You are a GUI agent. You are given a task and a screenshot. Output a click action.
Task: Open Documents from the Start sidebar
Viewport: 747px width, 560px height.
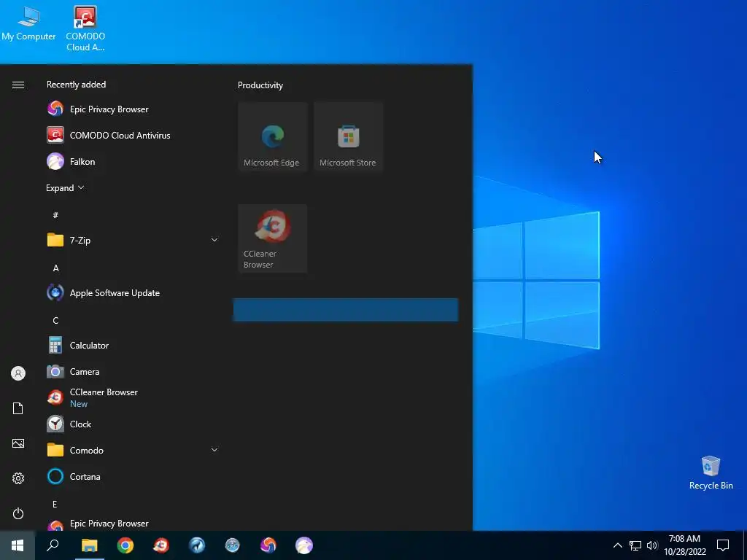pos(18,408)
